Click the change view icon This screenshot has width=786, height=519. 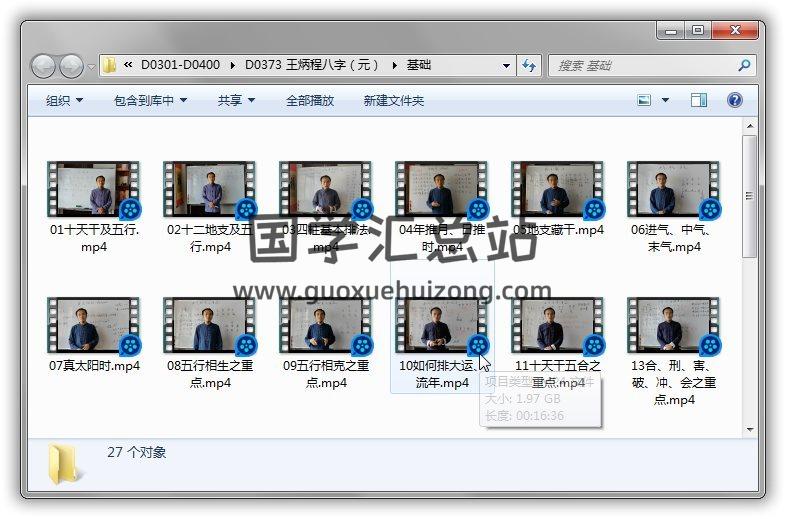click(x=645, y=100)
